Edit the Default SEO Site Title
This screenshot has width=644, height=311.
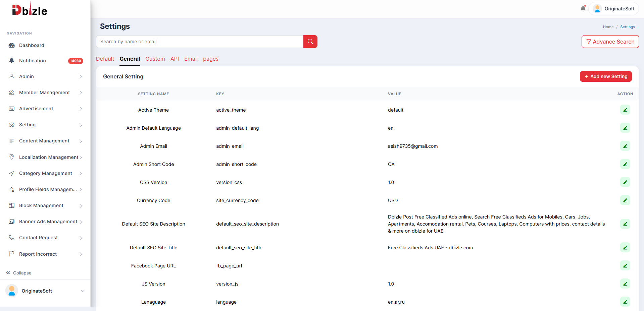tap(625, 248)
